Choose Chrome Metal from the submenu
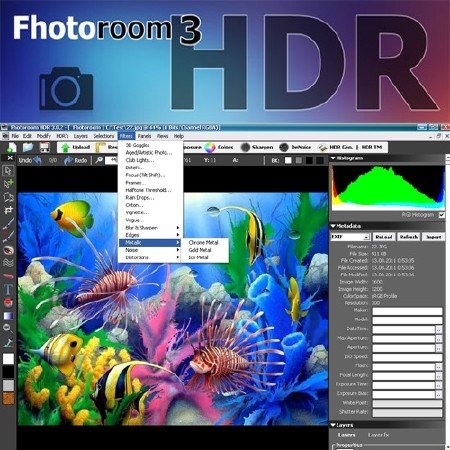Image resolution: width=450 pixels, height=450 pixels. [x=203, y=242]
